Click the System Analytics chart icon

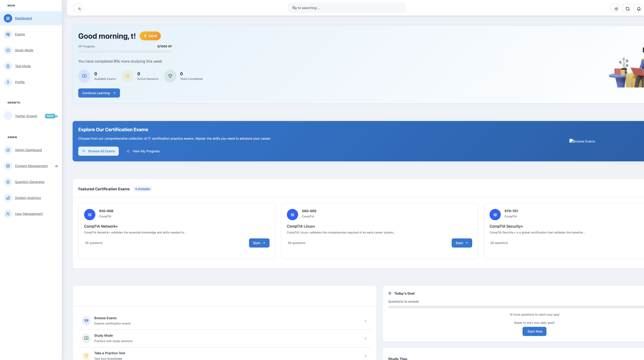(x=8, y=198)
